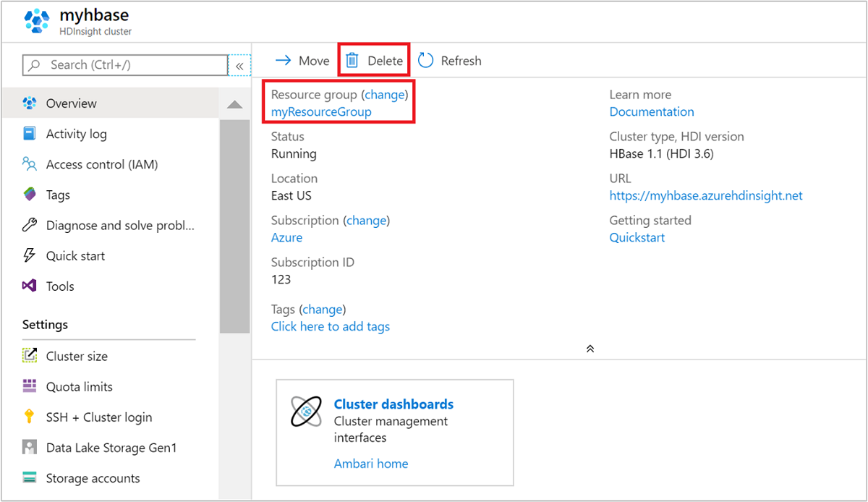
Task: Click the sidebar scrollbar up arrow
Action: click(234, 105)
